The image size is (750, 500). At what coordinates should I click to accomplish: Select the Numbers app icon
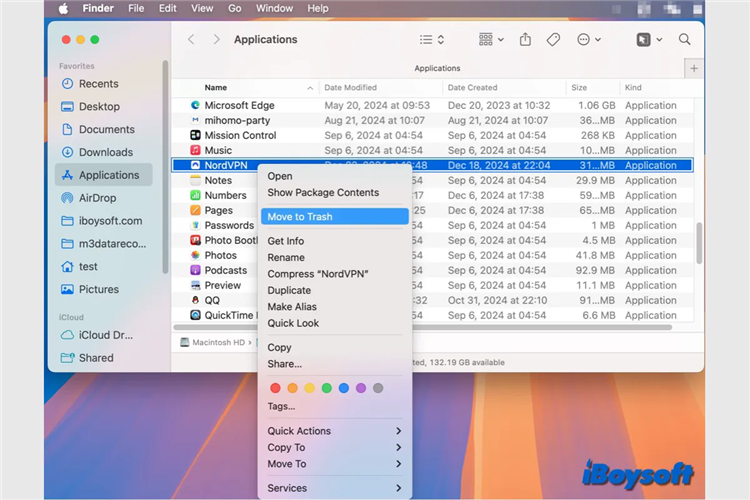click(195, 195)
